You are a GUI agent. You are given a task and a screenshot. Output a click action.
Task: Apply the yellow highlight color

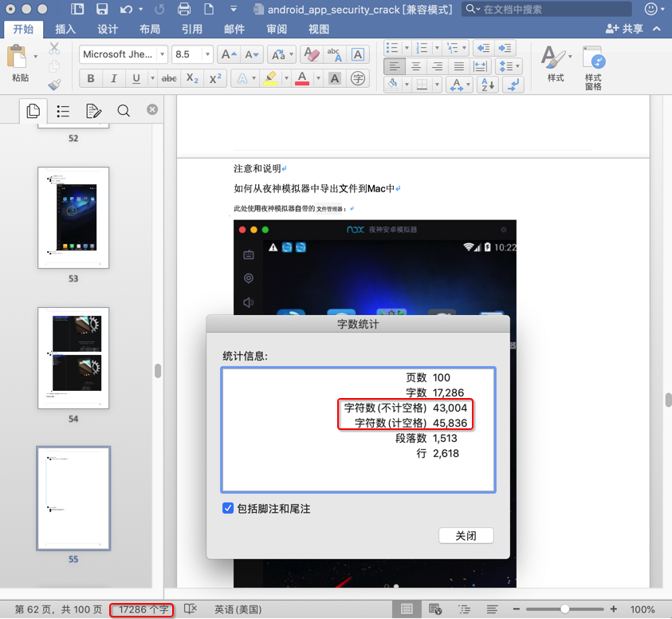[x=270, y=78]
